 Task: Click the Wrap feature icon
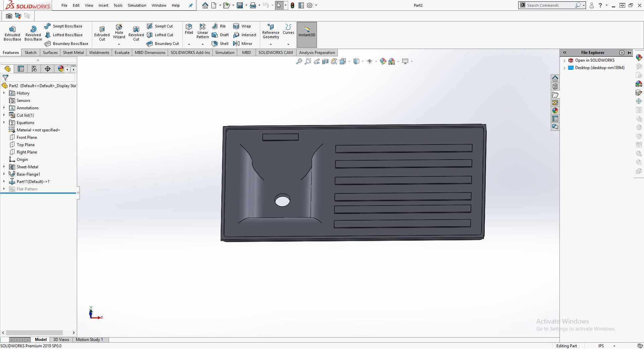point(242,26)
